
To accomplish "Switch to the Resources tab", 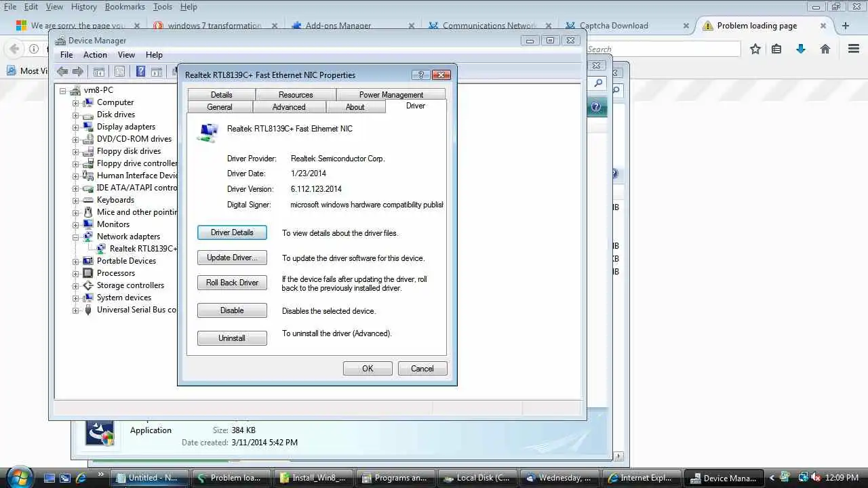I will pos(296,95).
